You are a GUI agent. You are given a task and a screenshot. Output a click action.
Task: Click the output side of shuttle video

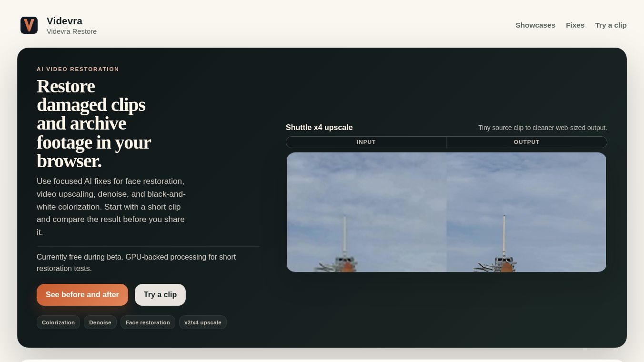pyautogui.click(x=526, y=212)
